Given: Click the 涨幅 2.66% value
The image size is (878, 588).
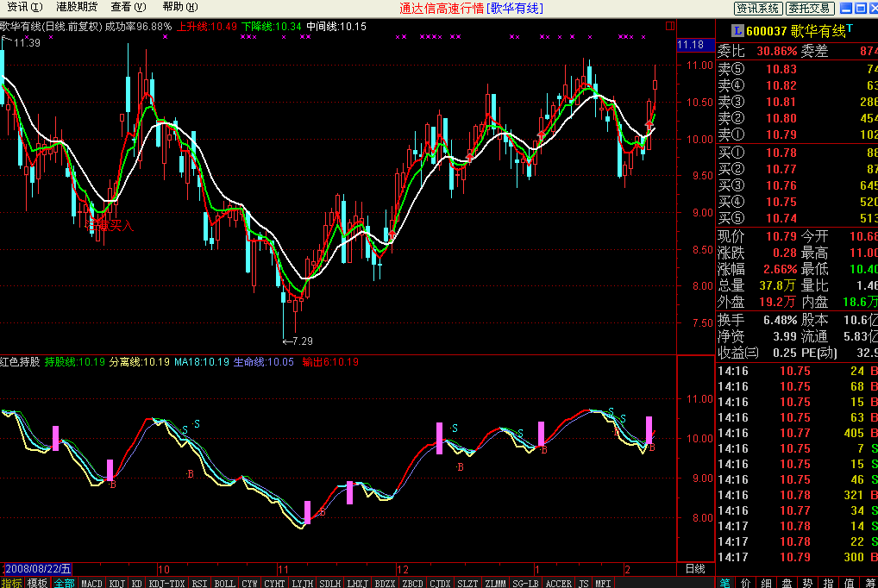Looking at the screenshot, I should pyautogui.click(x=780, y=269).
